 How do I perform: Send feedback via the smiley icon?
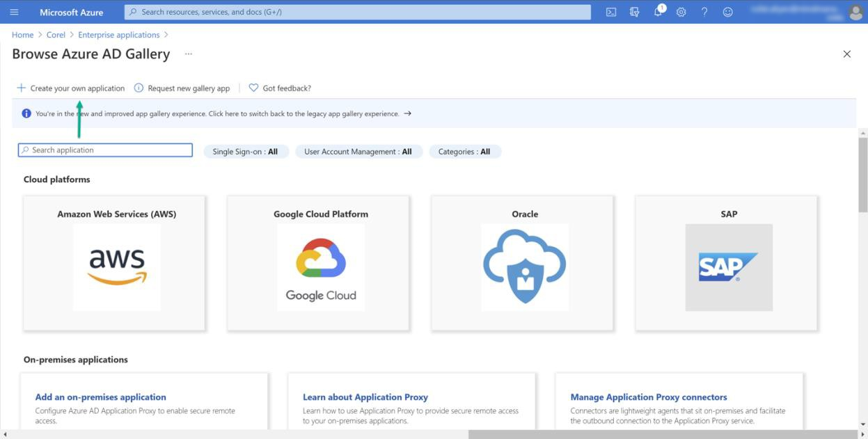727,12
